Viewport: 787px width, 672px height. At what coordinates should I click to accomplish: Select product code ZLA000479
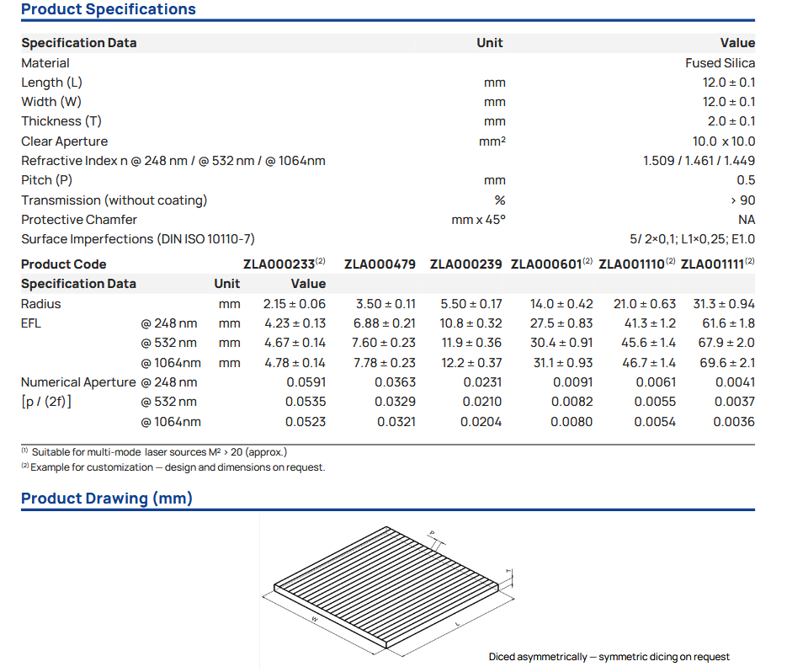pyautogui.click(x=380, y=264)
